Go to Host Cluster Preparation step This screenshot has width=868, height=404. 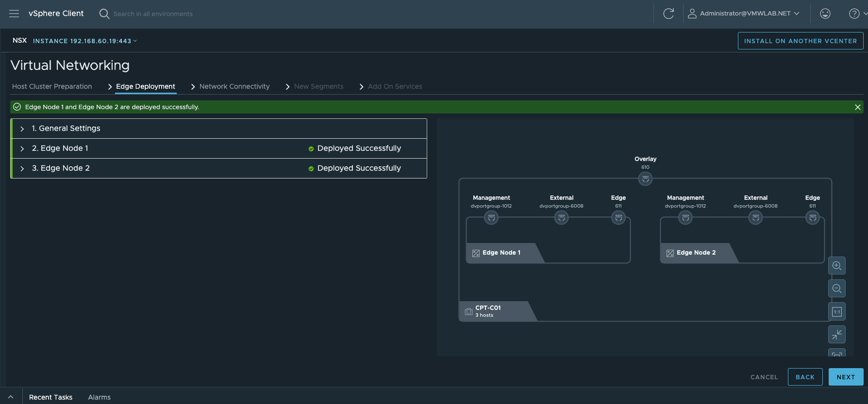point(52,86)
